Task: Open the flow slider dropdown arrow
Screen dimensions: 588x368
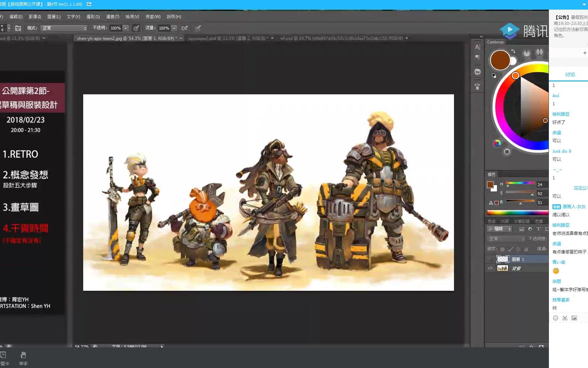Action: [174, 28]
